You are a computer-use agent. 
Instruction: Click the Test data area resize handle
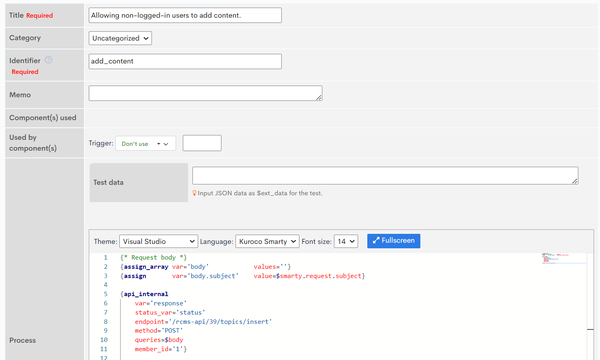click(x=575, y=181)
